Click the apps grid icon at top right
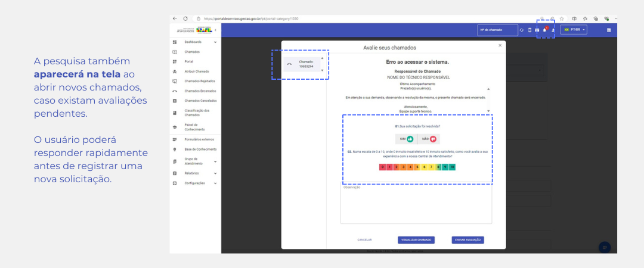The height and width of the screenshot is (268, 644). pyautogui.click(x=609, y=30)
